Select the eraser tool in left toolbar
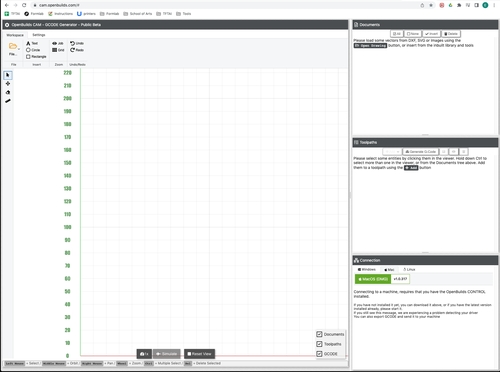Viewport: 500px width, 372px height. 8,92
